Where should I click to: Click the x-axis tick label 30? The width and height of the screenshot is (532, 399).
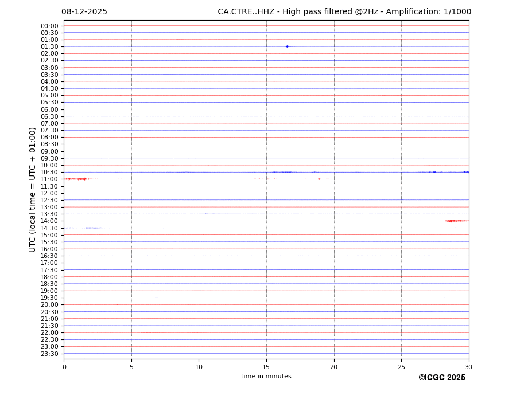(468, 367)
